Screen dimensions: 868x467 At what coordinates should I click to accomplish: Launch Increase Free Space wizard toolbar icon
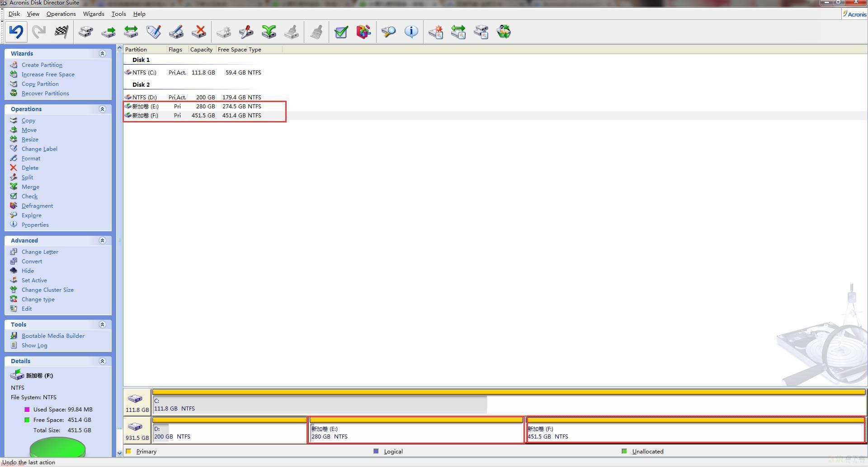click(458, 32)
